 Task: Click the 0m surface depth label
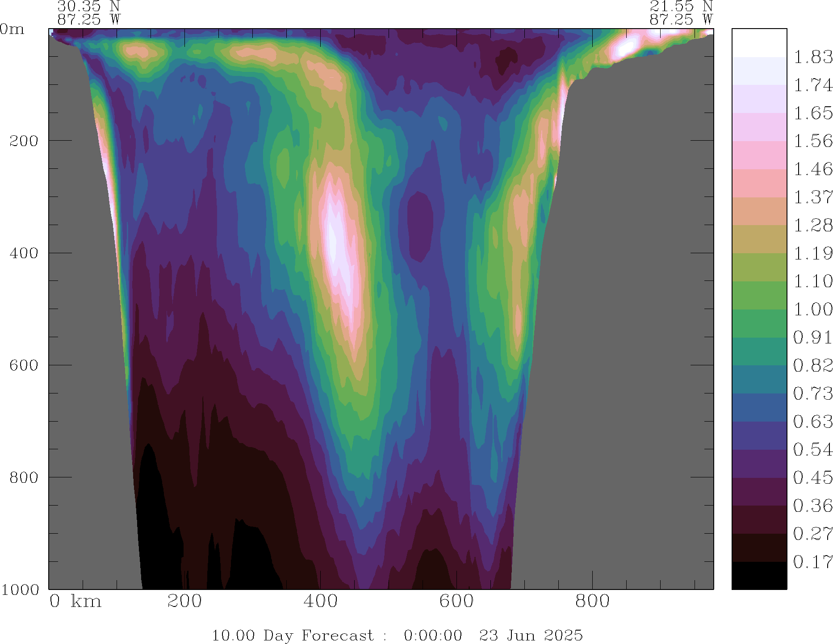(12, 29)
